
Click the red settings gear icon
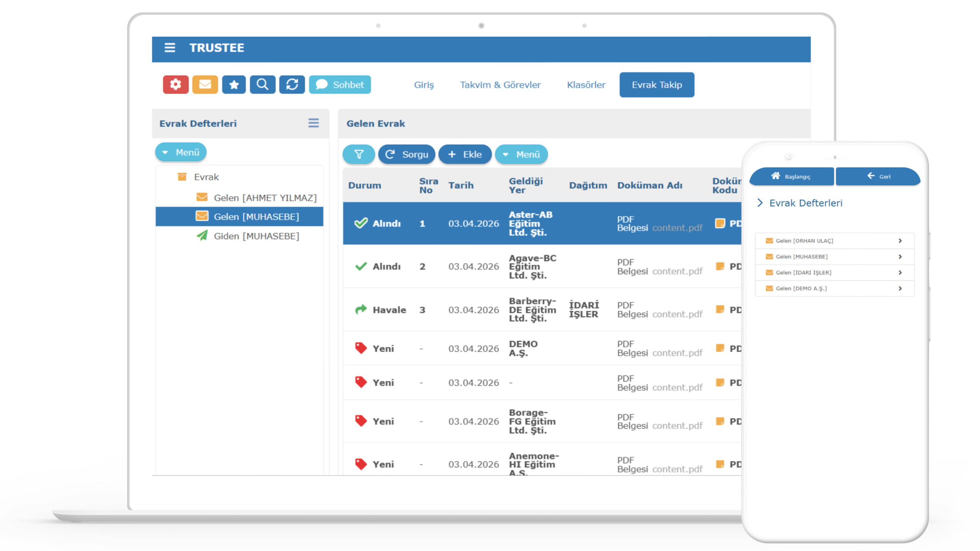(175, 84)
